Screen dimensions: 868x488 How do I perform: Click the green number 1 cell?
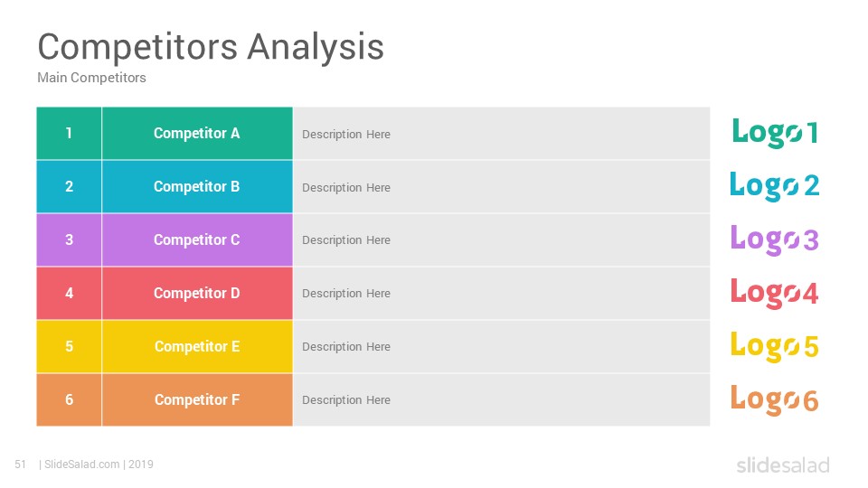coord(70,134)
